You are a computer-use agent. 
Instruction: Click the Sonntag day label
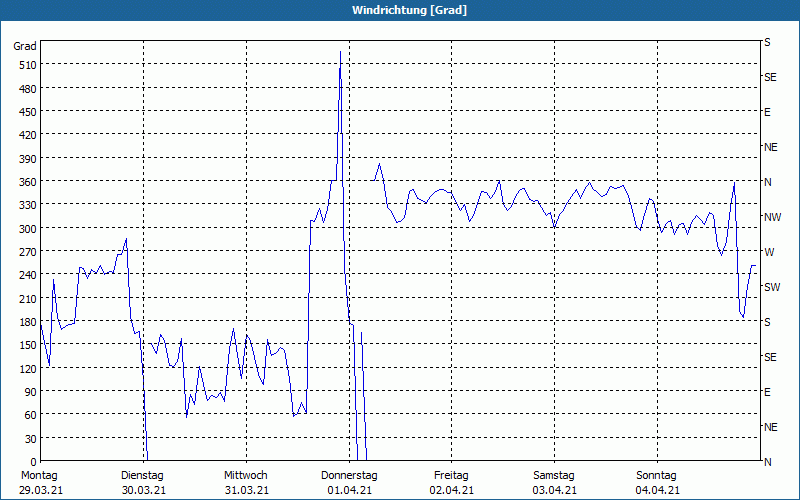[656, 476]
